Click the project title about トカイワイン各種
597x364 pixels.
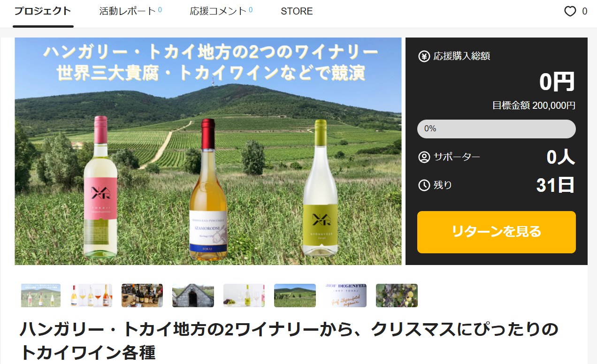tap(289, 341)
